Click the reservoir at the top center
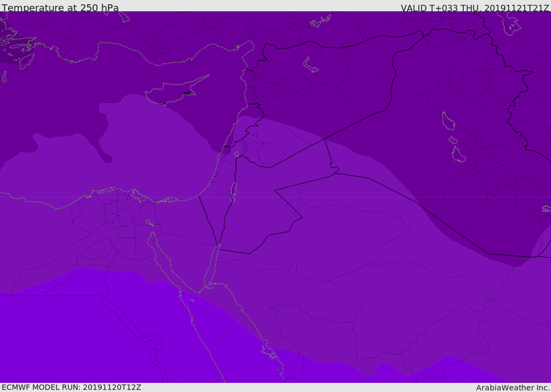 tap(321, 22)
